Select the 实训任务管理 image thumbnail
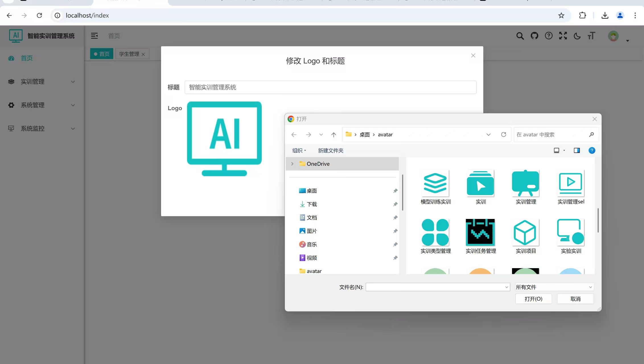Viewport: 644px width, 364px height. pos(480,232)
